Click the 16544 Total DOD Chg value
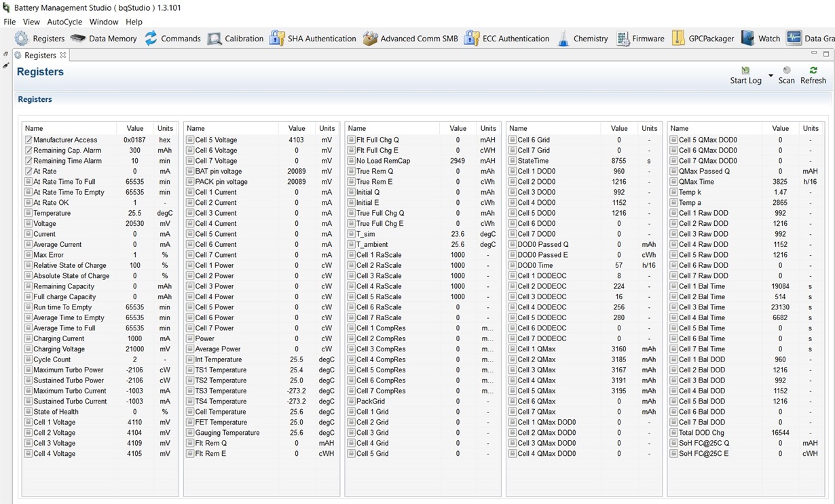 [x=780, y=432]
